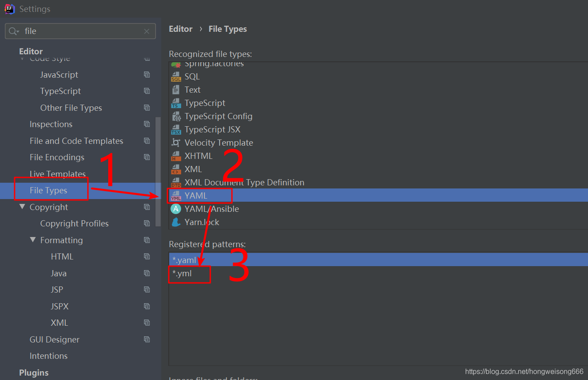Select TypeScript Config in file types
588x380 pixels.
[x=219, y=117]
